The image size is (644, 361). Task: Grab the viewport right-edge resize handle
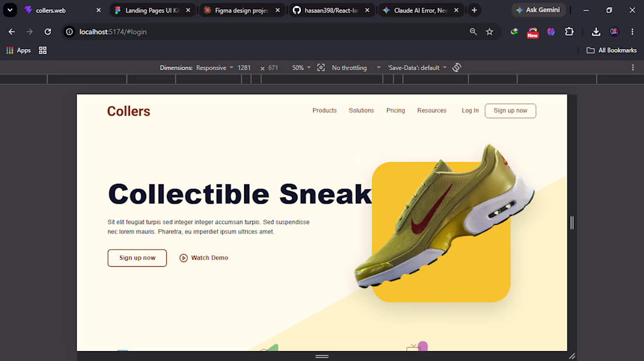pyautogui.click(x=572, y=223)
